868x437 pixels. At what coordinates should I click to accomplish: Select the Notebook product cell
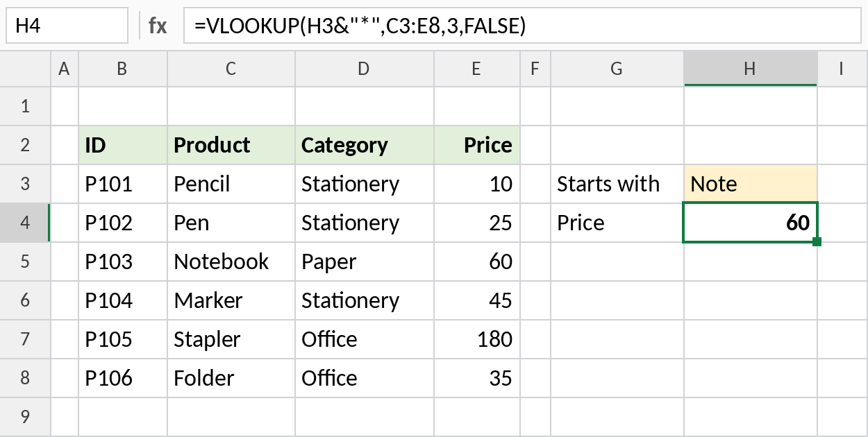(x=231, y=262)
